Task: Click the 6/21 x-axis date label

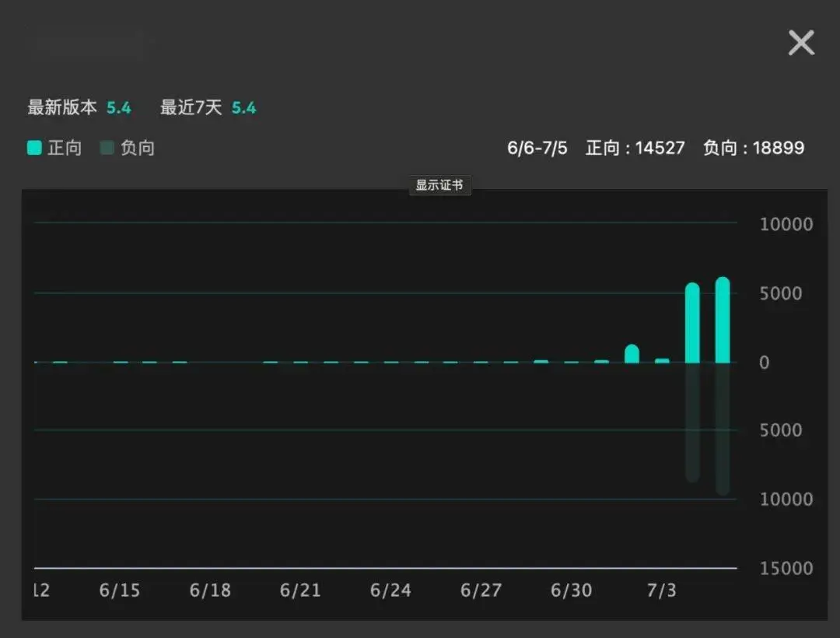Action: click(300, 591)
